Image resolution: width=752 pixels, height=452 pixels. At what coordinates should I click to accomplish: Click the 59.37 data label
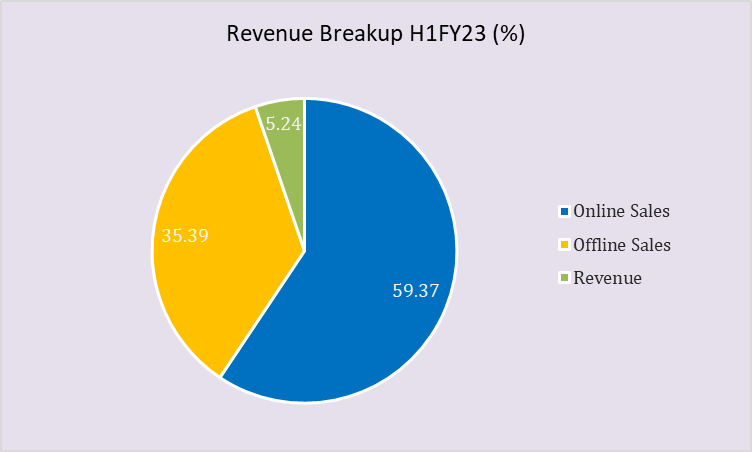(416, 289)
